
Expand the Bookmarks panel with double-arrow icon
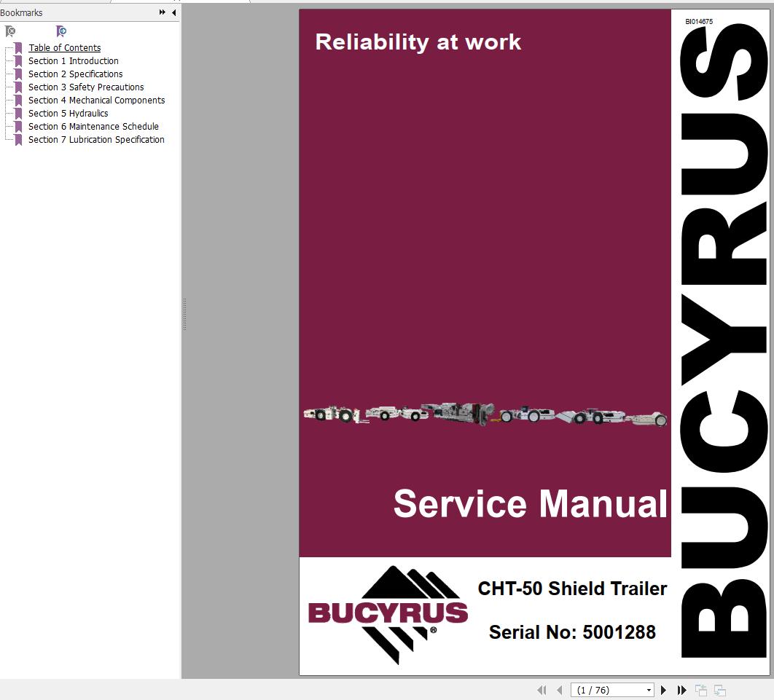click(163, 12)
